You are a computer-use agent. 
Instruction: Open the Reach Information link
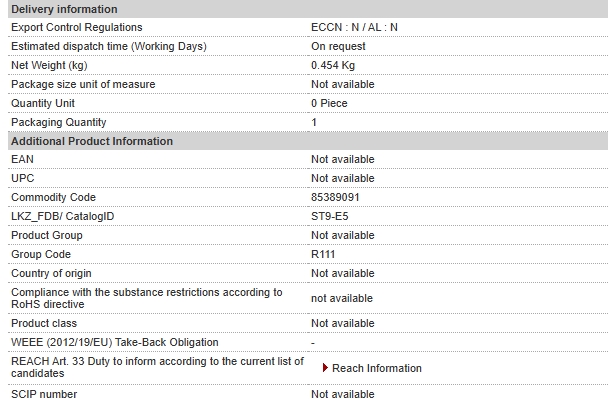click(376, 368)
